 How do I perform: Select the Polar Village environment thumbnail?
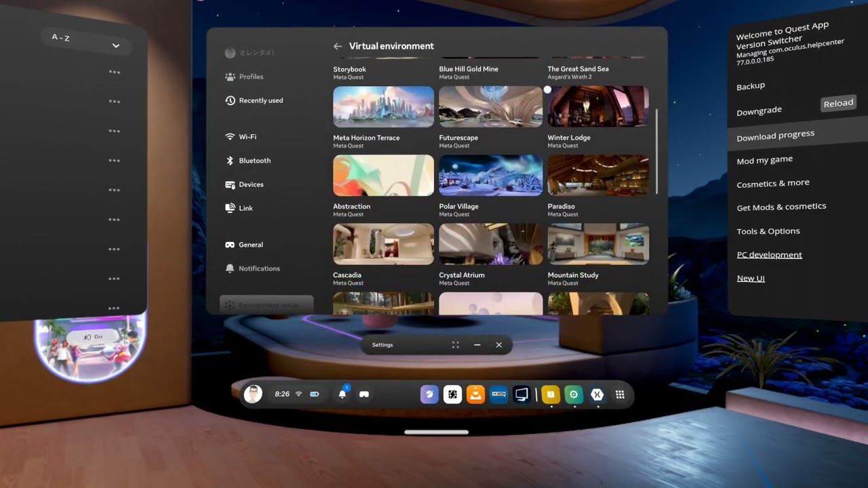(490, 176)
